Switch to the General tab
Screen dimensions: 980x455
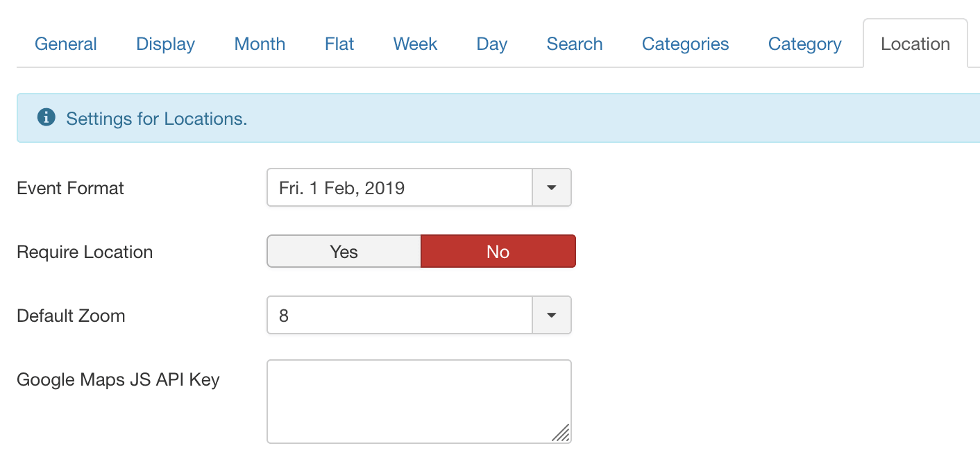coord(66,44)
